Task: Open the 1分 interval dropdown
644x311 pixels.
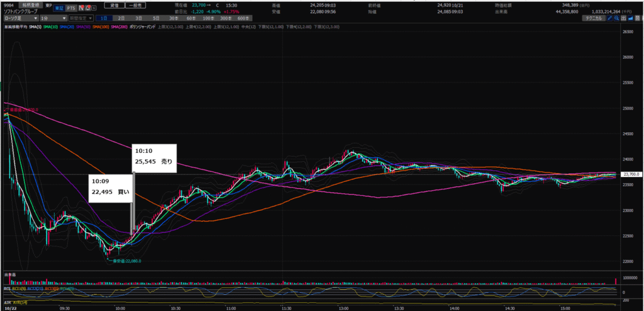Action: click(53, 18)
